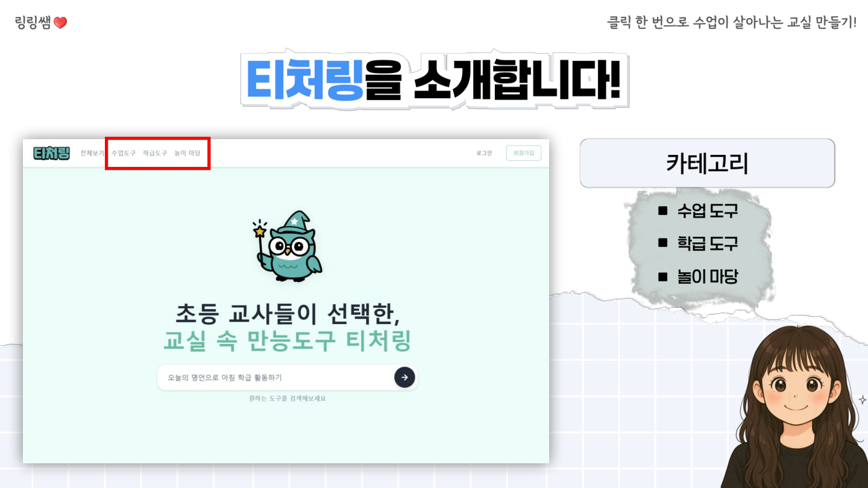Open the 전체보기 menu item
Viewport: 868px width, 488px height.
92,153
